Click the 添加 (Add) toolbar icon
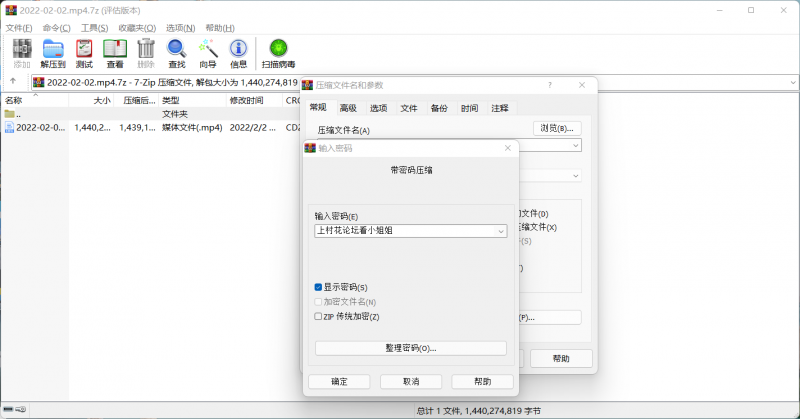Image resolution: width=800 pixels, height=419 pixels. point(21,52)
